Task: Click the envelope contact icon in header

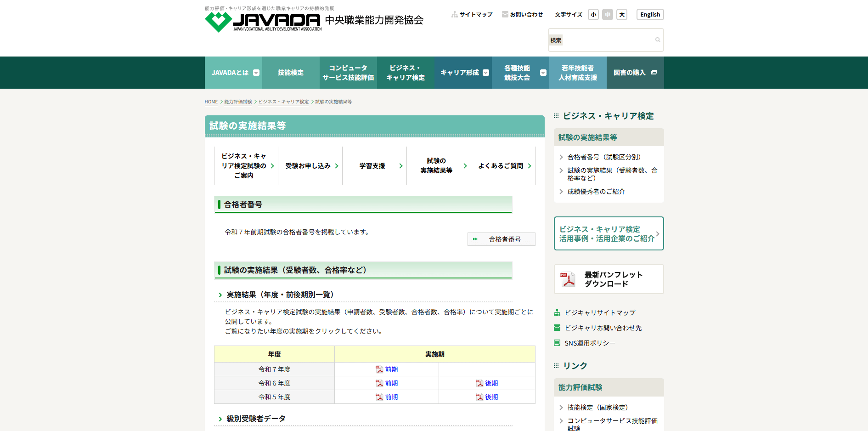Action: click(505, 15)
